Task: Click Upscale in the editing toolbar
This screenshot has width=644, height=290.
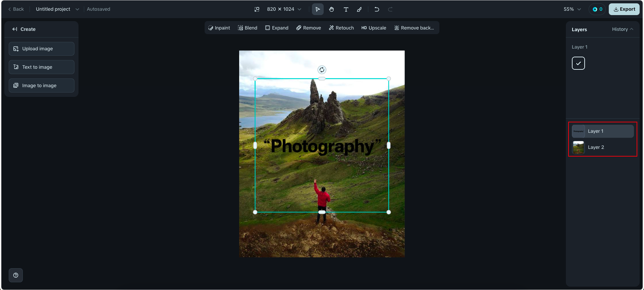Action: click(374, 28)
